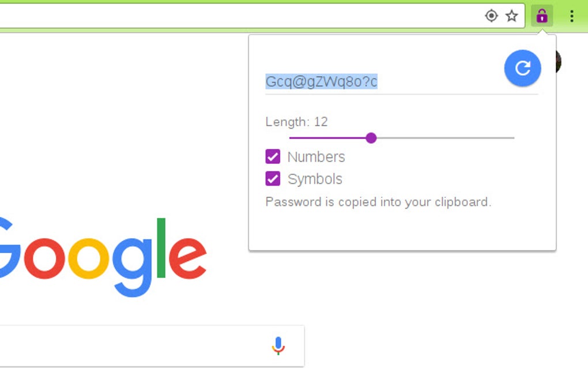The height and width of the screenshot is (368, 588).
Task: Regenerate password with the blue refresh button
Action: (x=522, y=68)
